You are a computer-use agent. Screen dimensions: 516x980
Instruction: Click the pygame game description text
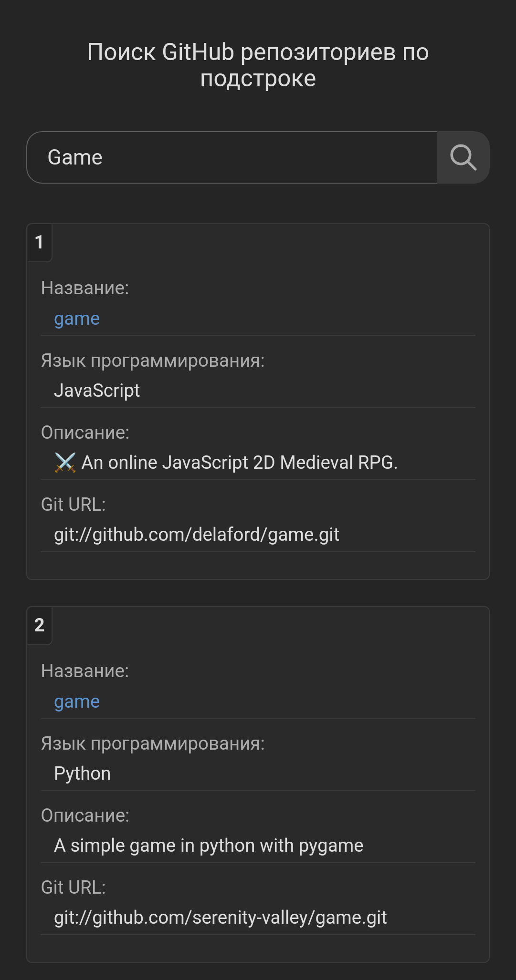pos(209,844)
